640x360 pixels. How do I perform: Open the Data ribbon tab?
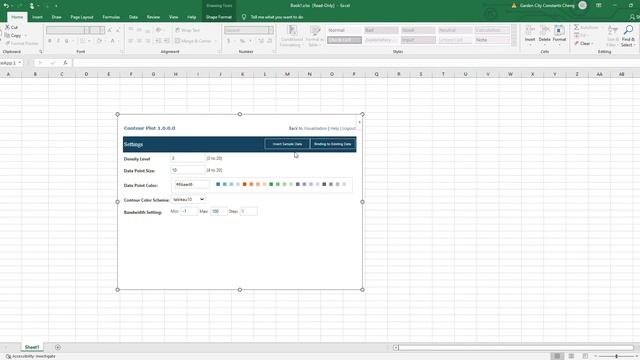133,17
